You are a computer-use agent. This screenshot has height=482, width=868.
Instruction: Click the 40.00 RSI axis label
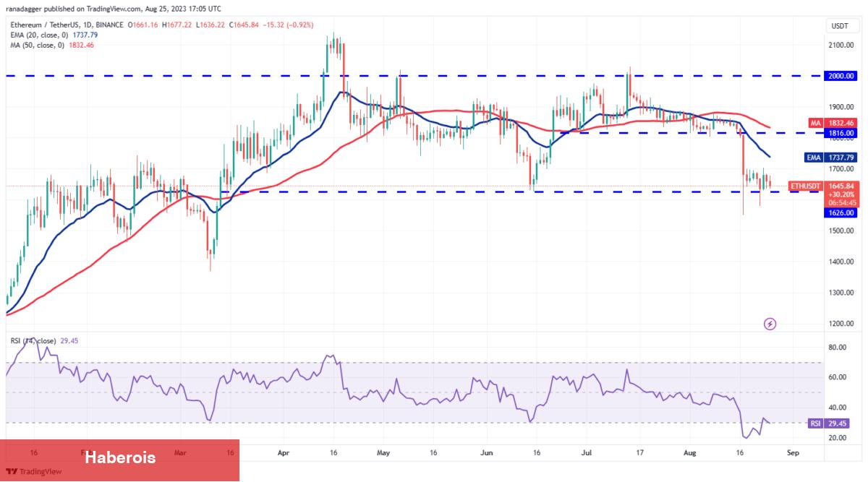(839, 408)
